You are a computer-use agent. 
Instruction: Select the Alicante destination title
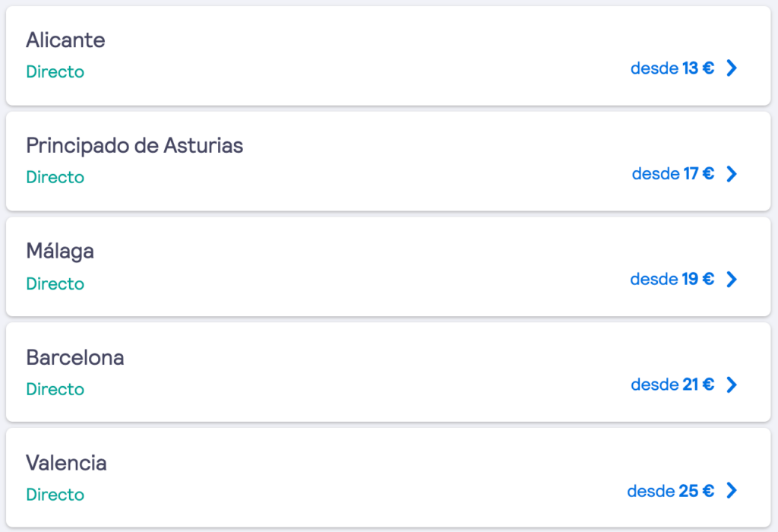tap(65, 40)
